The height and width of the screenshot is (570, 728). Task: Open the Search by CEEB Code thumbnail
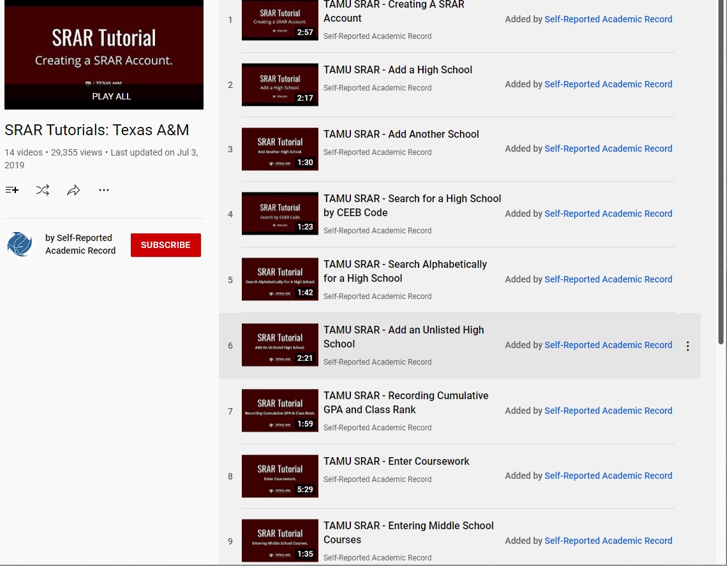[x=280, y=214]
